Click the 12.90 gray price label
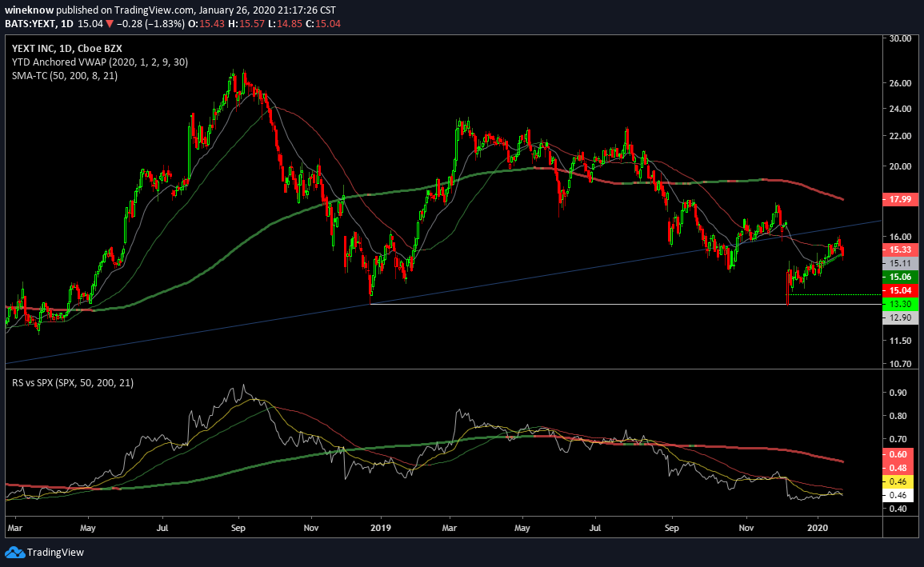 click(900, 317)
